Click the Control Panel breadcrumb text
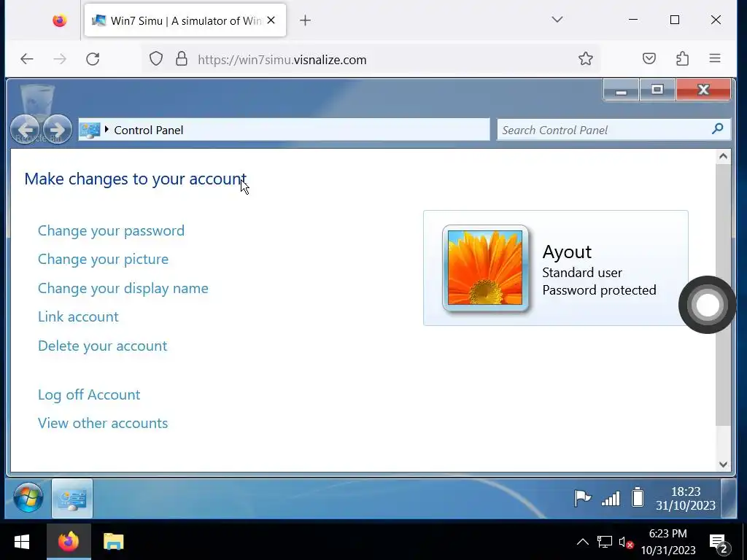Viewport: 747px width, 560px height. 149,130
